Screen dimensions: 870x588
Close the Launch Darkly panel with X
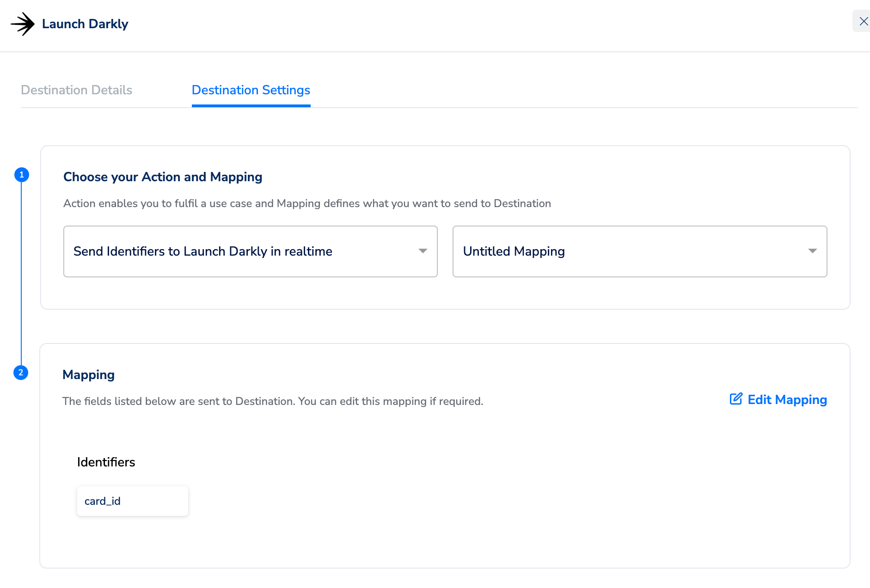pyautogui.click(x=863, y=21)
